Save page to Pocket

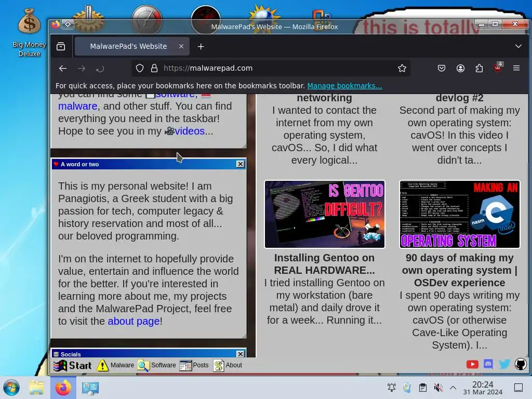coord(442,68)
